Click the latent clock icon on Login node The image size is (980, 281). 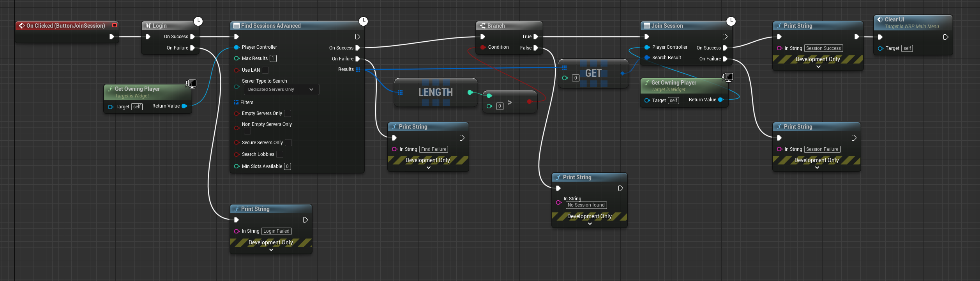pyautogui.click(x=198, y=21)
